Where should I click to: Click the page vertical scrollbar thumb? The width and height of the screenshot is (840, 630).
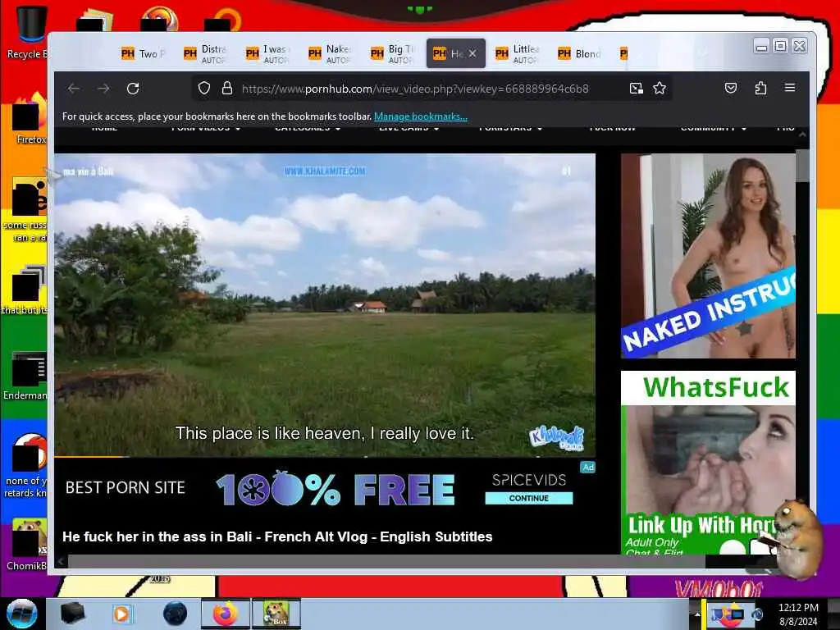pos(802,166)
